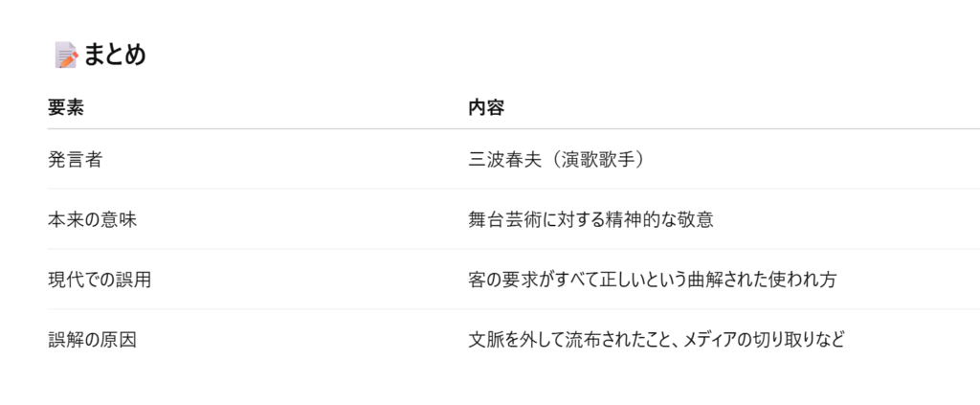Click the phrase 精神的な敬意
Viewport: 980px width, 405px height.
pos(661,220)
